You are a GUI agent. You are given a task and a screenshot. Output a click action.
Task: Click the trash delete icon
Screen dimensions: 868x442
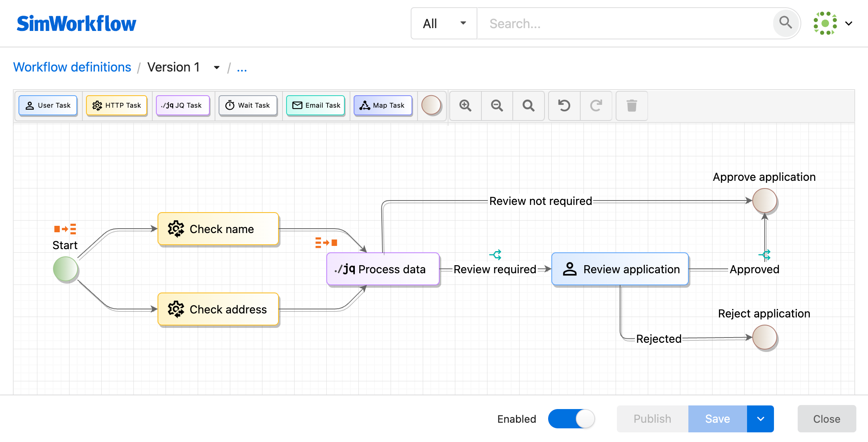632,106
